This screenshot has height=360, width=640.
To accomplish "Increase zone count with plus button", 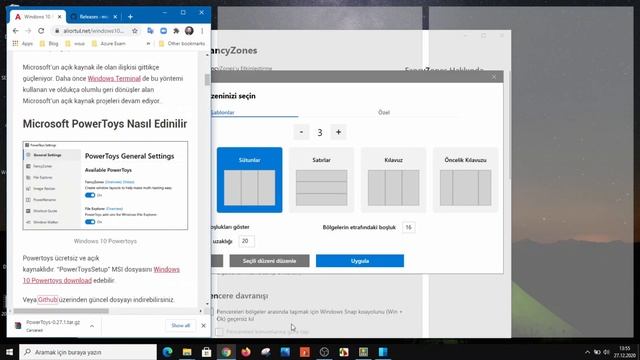I will (338, 132).
